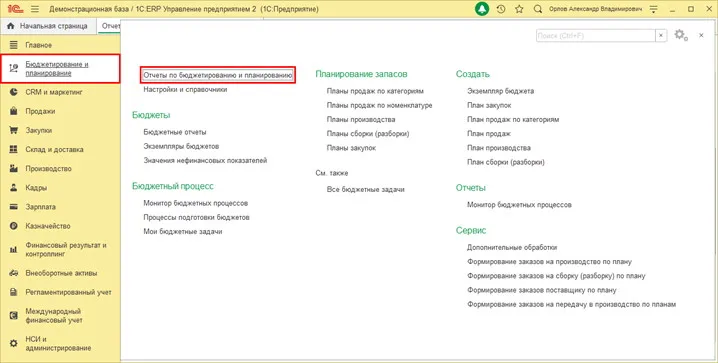
Task: Open Мои бюджетные задачи
Action: (183, 232)
